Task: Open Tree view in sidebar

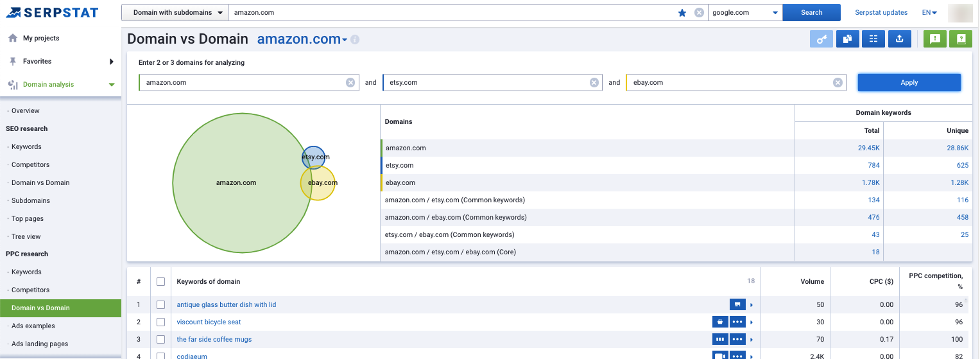Action: pos(26,236)
